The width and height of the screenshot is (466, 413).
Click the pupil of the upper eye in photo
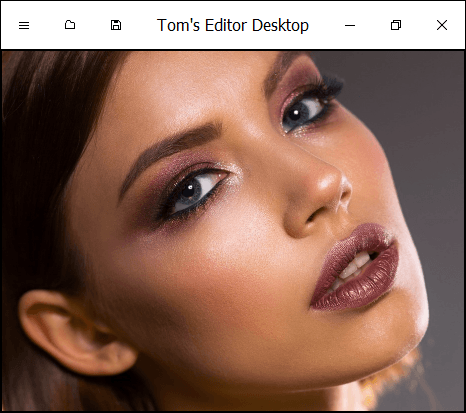point(295,114)
